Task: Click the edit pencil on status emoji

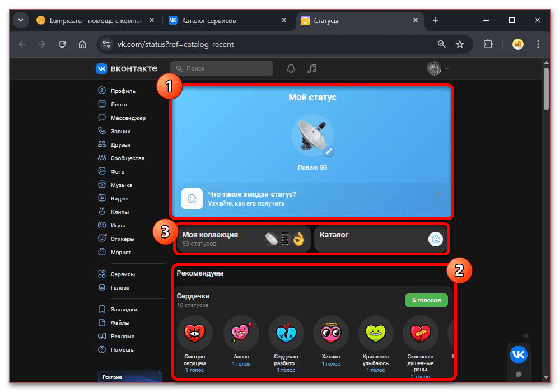Action: pos(329,152)
